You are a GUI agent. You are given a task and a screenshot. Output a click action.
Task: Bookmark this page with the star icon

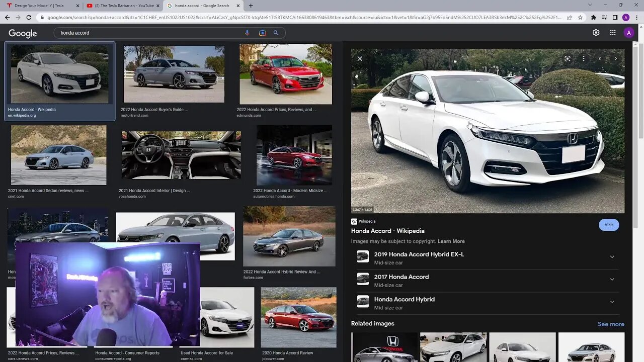580,17
